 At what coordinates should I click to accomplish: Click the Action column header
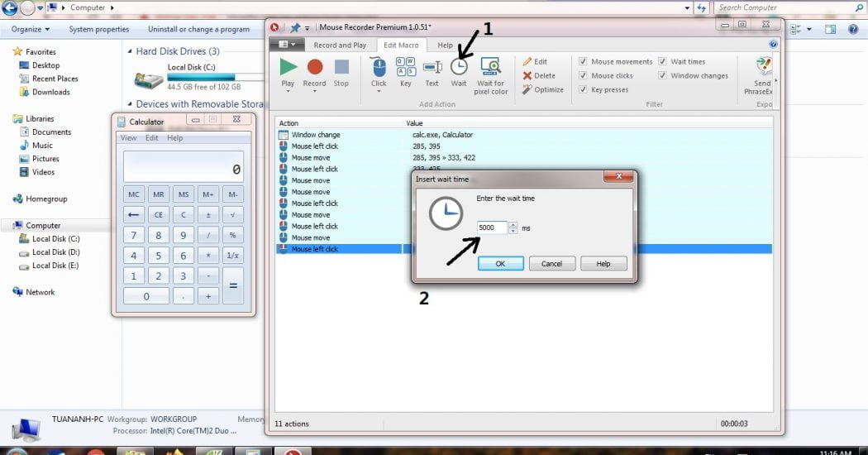coord(339,123)
